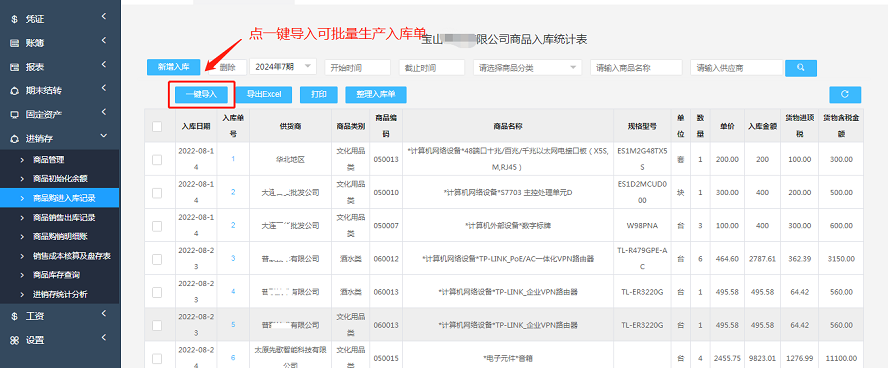Open the 请选择商品分类 dropdown
Viewport: 888px width, 368px height.
tap(527, 67)
